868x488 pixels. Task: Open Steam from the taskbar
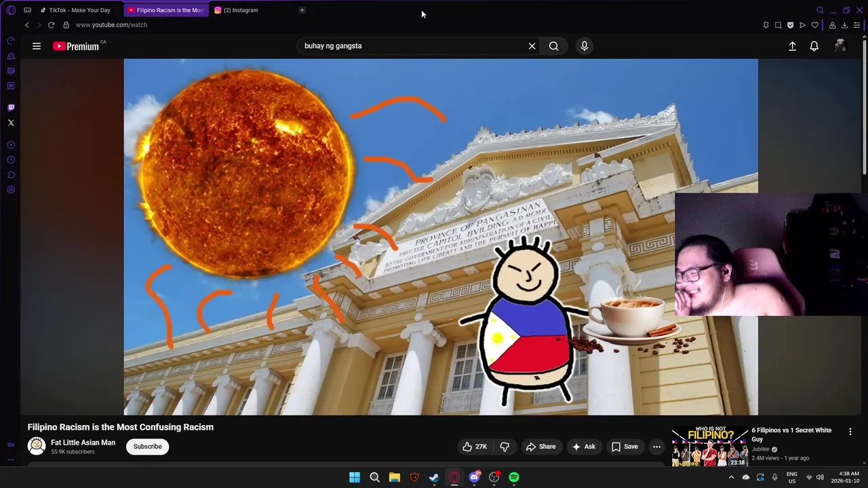point(434,478)
